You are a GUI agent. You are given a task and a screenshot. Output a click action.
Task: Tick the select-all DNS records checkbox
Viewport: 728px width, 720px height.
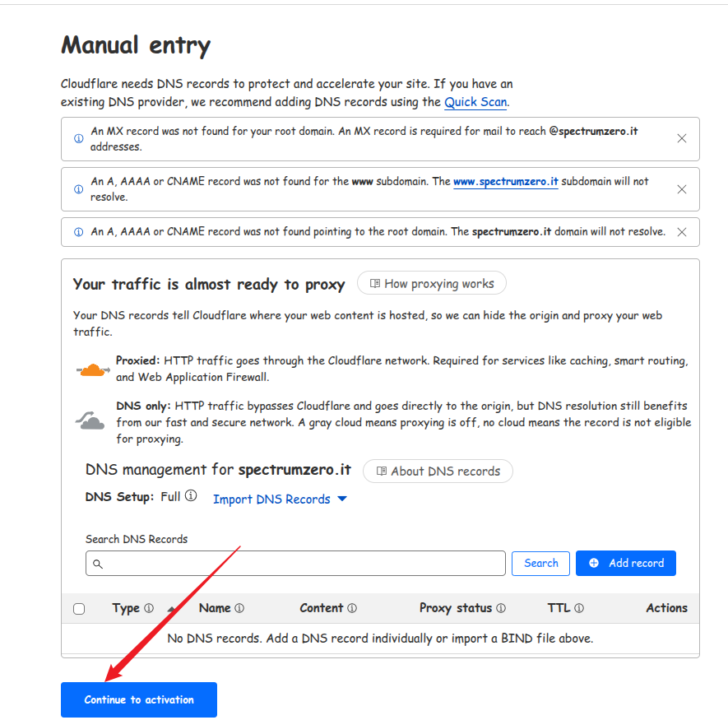tap(79, 609)
